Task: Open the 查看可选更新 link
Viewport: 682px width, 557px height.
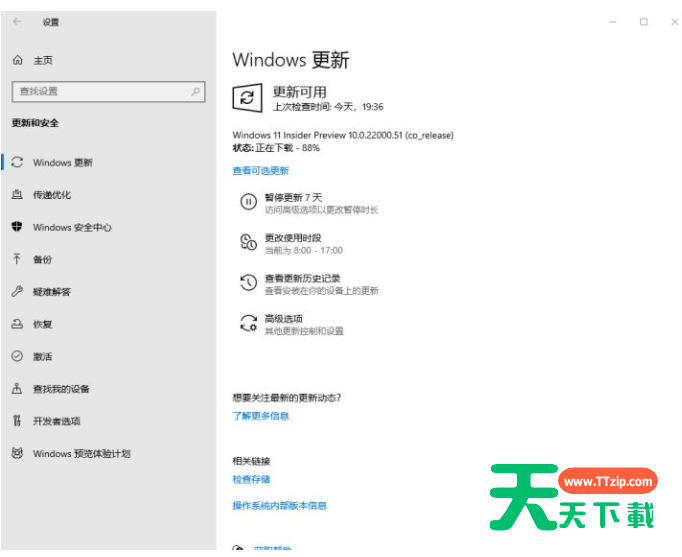Action: click(x=261, y=170)
